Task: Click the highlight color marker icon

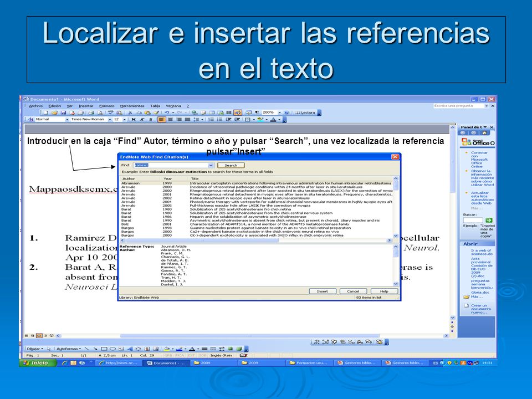Action: 260,120
